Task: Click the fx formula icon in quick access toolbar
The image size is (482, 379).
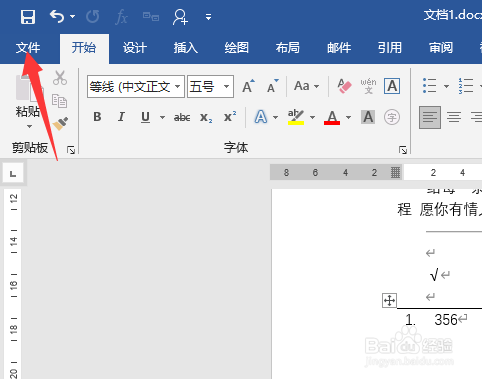Action: [x=121, y=17]
